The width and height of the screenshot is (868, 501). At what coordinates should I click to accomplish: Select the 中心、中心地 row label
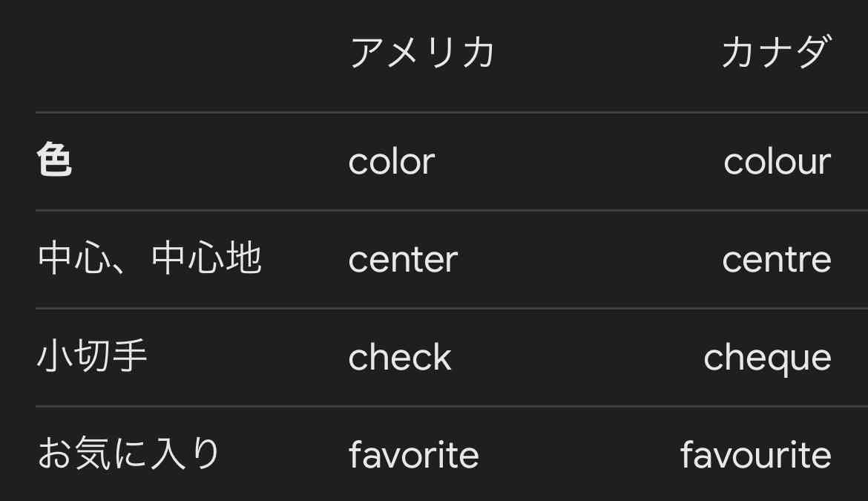click(x=149, y=258)
